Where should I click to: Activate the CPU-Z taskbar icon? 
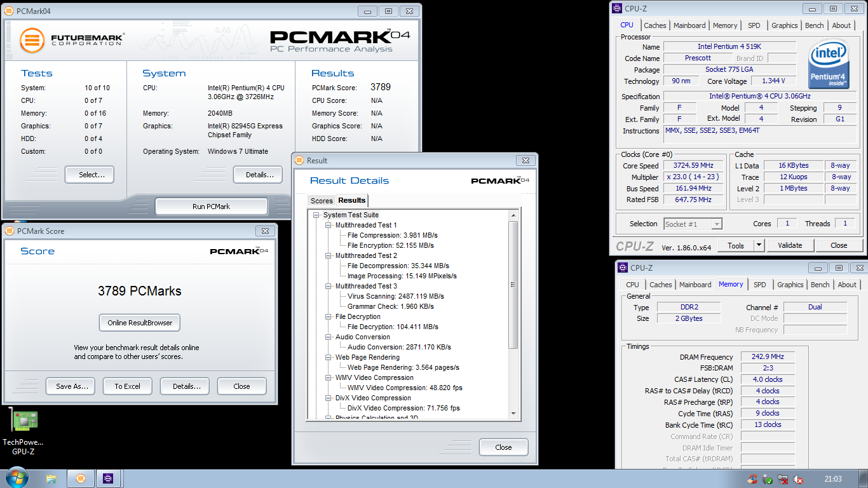pyautogui.click(x=108, y=478)
